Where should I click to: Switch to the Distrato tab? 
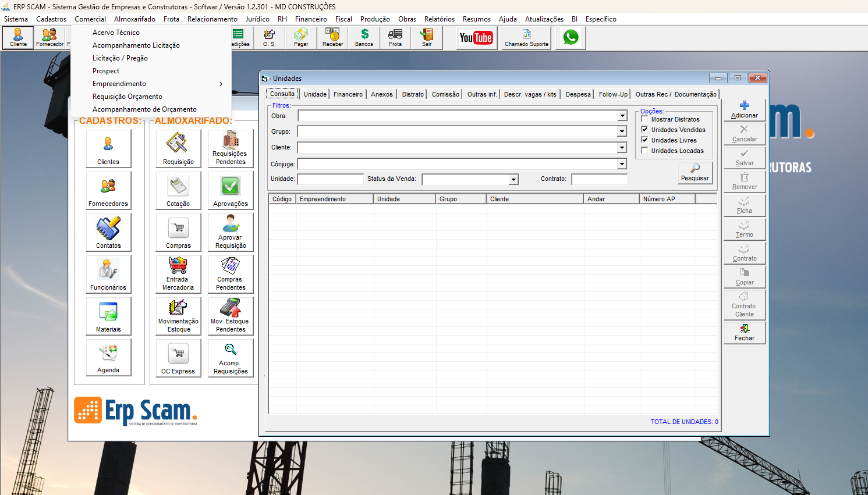[413, 94]
